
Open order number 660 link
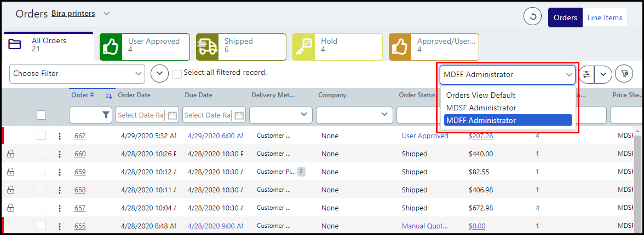[x=80, y=154]
